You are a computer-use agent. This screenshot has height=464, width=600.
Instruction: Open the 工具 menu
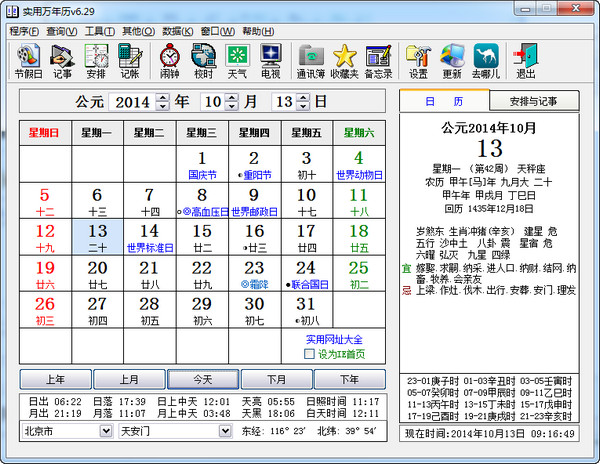[99, 31]
